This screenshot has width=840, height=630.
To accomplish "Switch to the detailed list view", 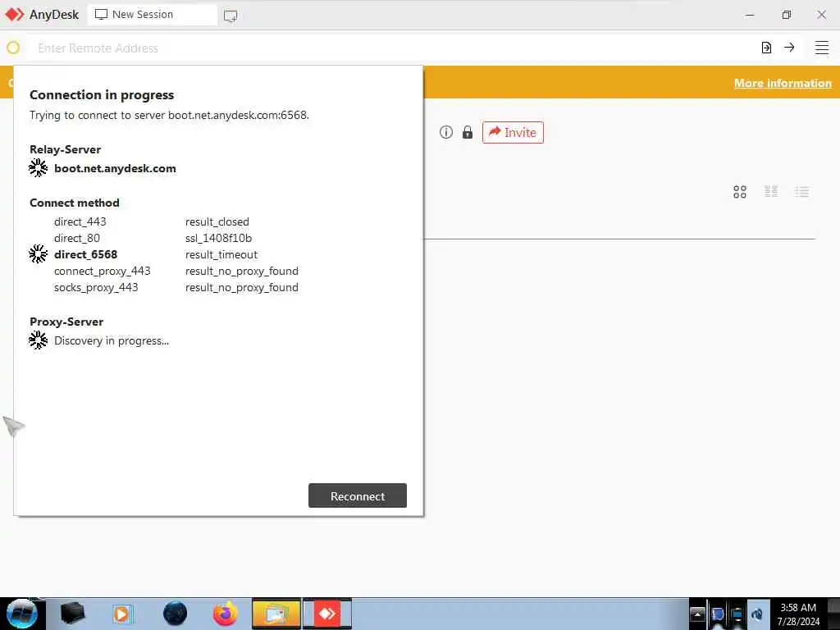I will tap(802, 192).
